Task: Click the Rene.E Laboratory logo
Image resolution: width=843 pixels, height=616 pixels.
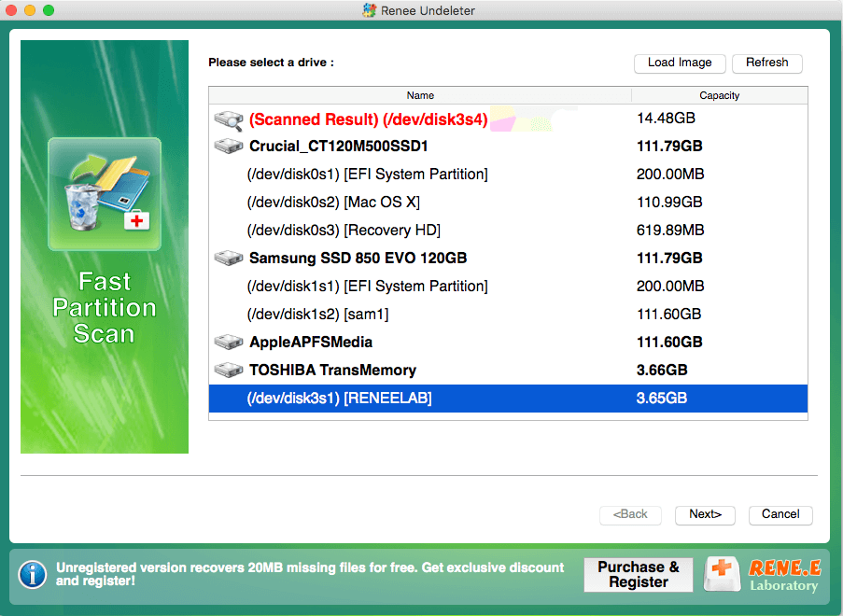Action: click(x=784, y=575)
